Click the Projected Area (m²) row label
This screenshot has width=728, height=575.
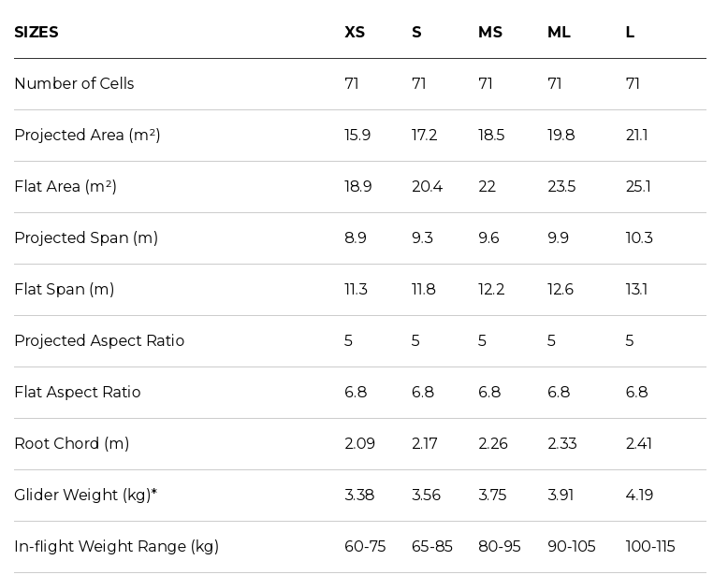coord(87,135)
